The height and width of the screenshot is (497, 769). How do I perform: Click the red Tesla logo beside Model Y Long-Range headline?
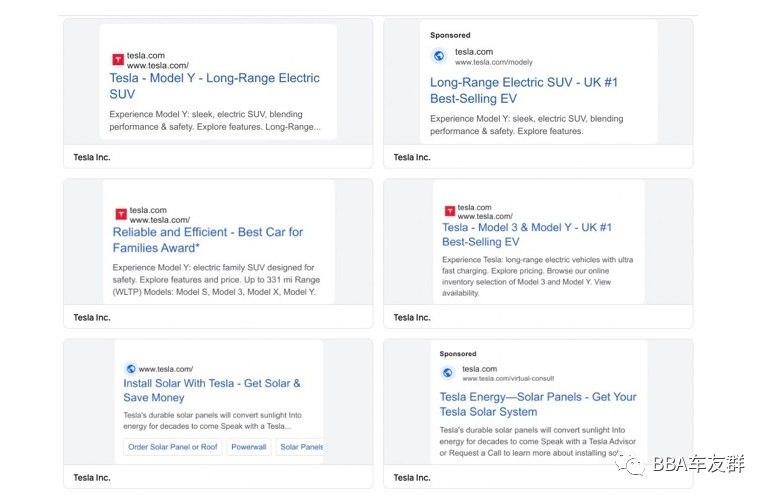(x=118, y=60)
